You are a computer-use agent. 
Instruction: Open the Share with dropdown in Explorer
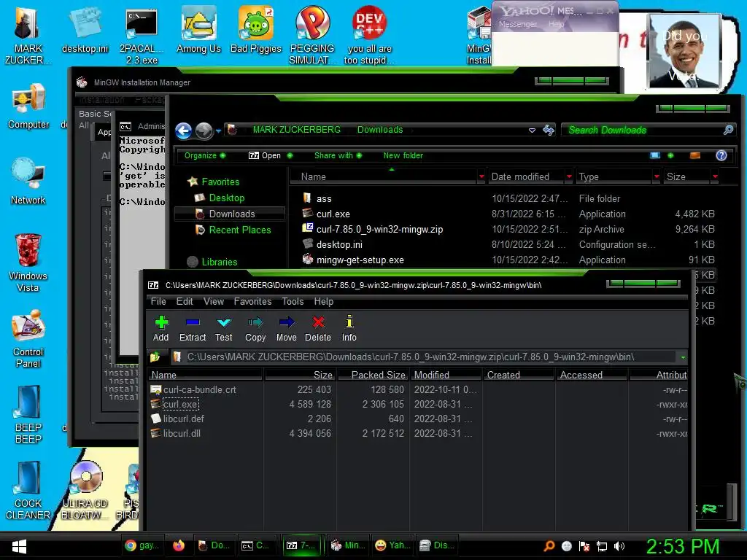click(x=338, y=156)
